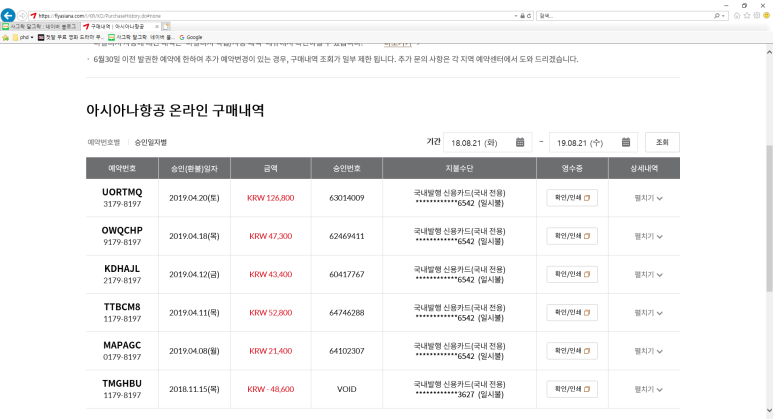Close the 구매내역 아시아나항공 tab
Viewport: 773px width, 419px height.
tap(157, 26)
